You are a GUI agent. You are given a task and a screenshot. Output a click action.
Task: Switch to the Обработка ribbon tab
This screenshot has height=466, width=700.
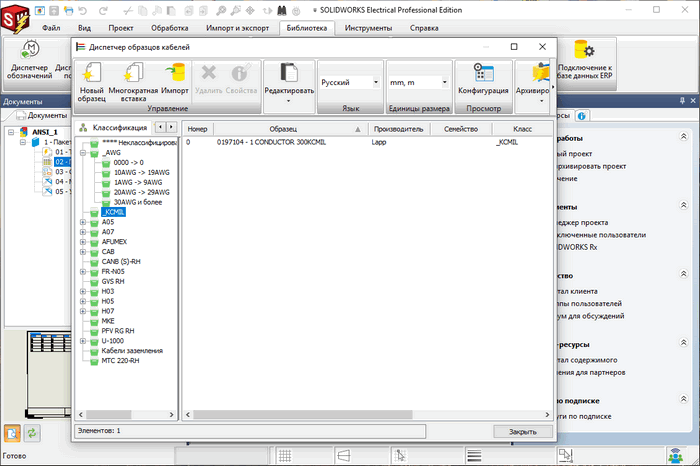coord(170,28)
